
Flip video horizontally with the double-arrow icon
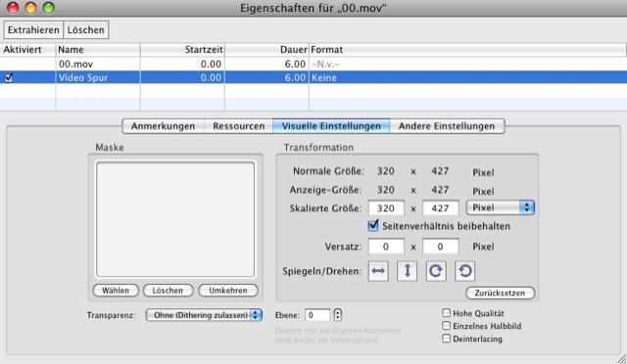pyautogui.click(x=378, y=271)
